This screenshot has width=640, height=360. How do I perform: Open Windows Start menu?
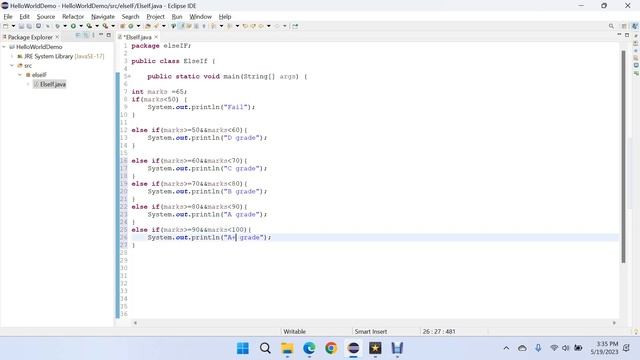243,348
